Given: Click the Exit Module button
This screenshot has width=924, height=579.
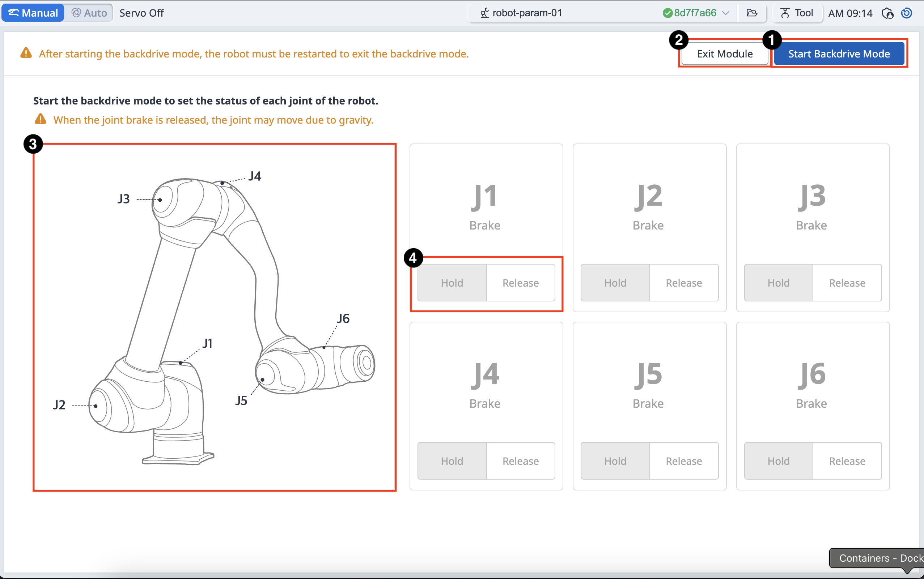Looking at the screenshot, I should coord(724,53).
